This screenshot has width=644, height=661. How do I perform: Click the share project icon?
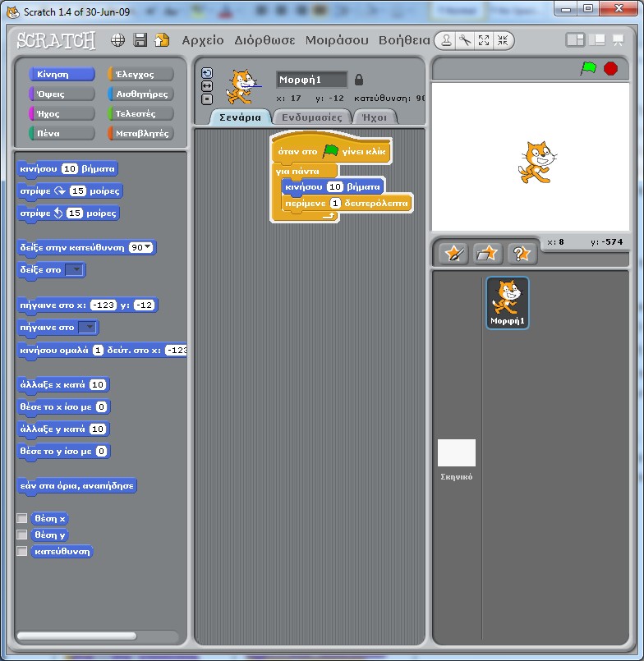(x=162, y=40)
